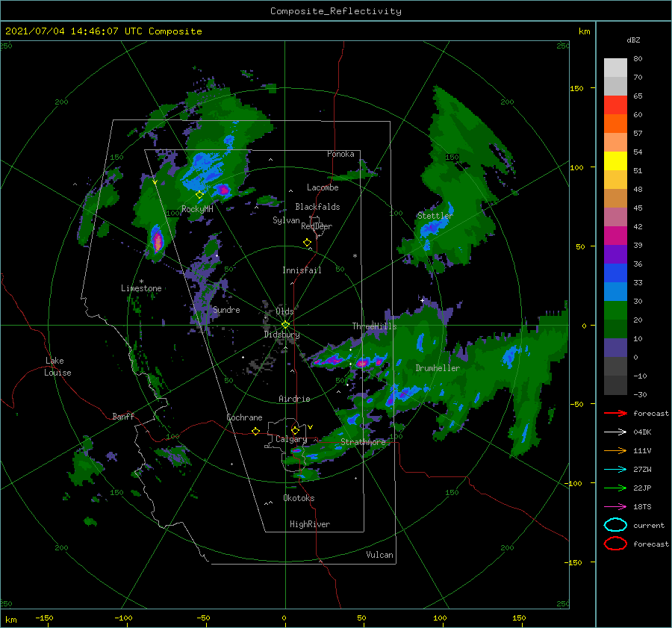Click the white plus marker north of ThreeHills
The height and width of the screenshot is (628, 672).
click(422, 300)
